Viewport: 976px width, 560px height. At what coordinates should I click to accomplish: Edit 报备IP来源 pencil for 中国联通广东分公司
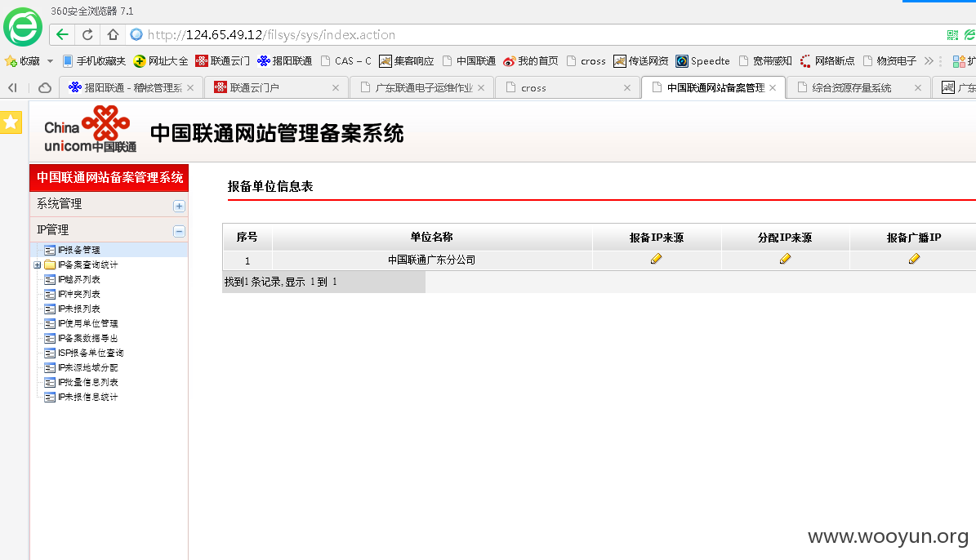[656, 259]
